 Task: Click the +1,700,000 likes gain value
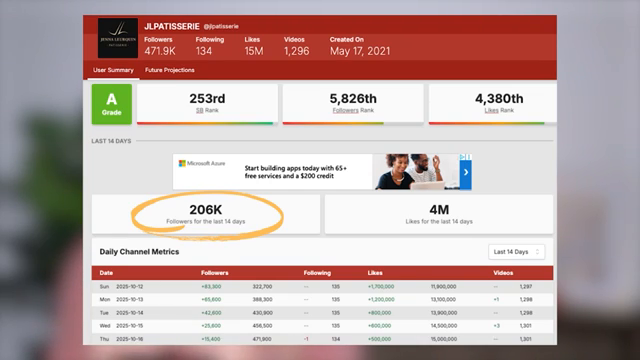(x=381, y=287)
